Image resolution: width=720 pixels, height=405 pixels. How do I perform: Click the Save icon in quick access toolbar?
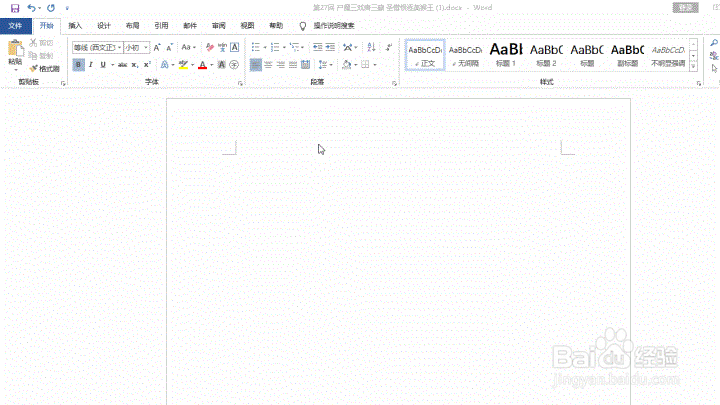(x=15, y=8)
